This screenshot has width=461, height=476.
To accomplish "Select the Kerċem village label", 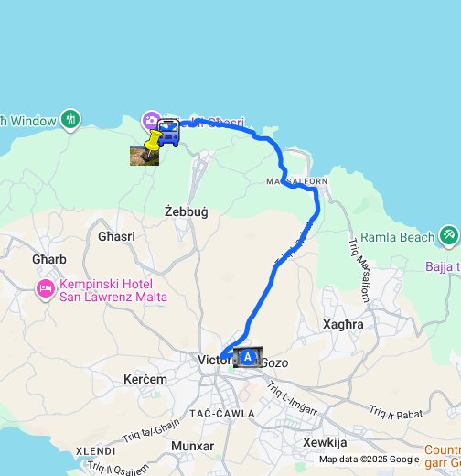I will point(145,379).
